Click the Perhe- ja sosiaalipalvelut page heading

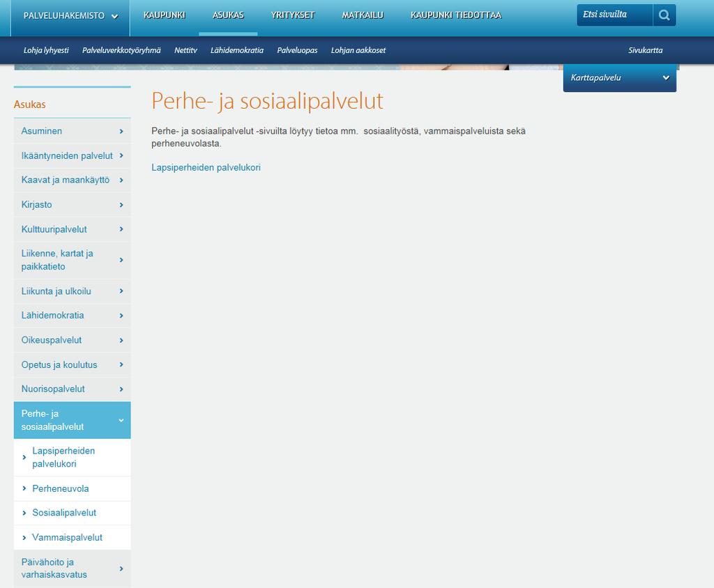coord(267,100)
